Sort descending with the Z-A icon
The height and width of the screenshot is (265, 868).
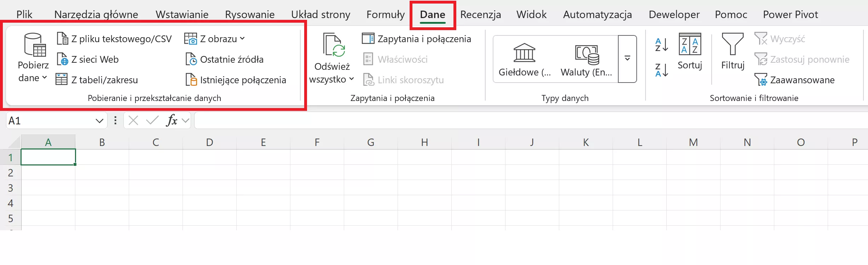click(661, 70)
